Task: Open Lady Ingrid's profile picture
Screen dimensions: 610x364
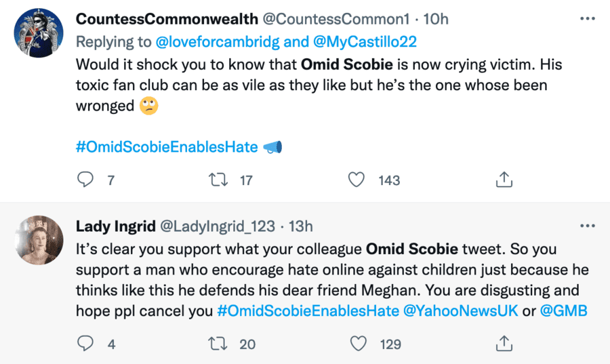Action: click(x=39, y=240)
